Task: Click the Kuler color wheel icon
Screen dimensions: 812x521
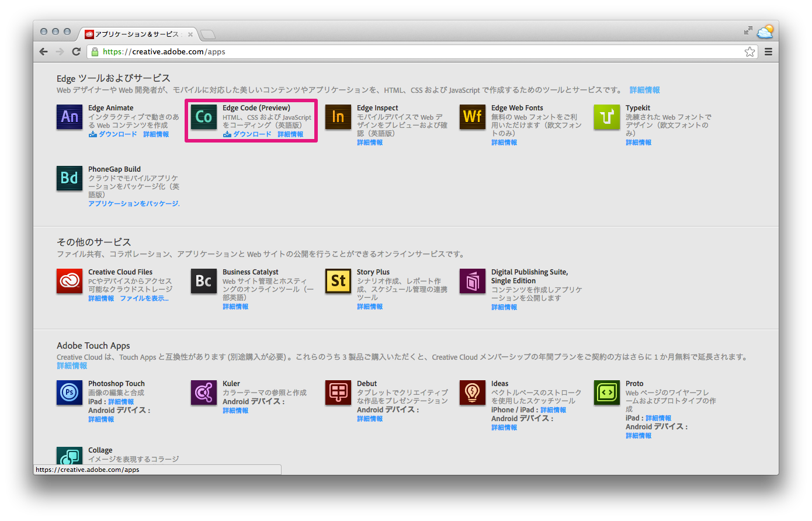Action: [x=203, y=393]
